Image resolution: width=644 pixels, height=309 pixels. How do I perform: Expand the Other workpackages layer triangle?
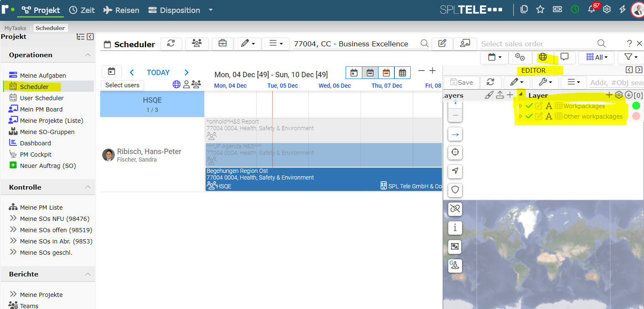pos(520,117)
